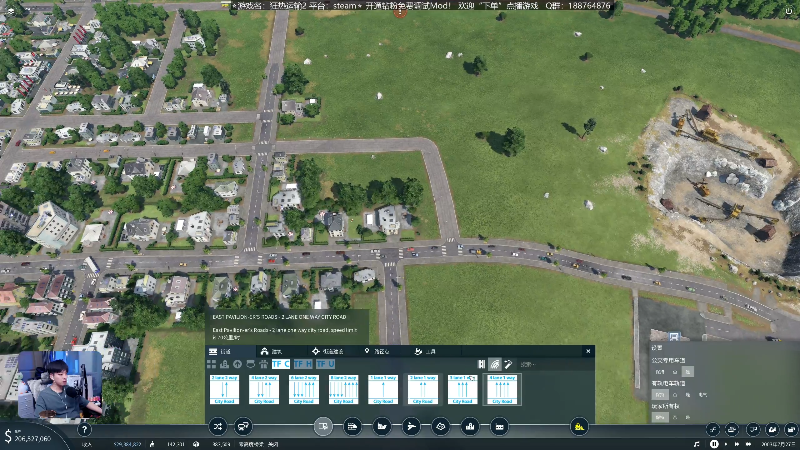Select highlighted third option under first setting

688,371
